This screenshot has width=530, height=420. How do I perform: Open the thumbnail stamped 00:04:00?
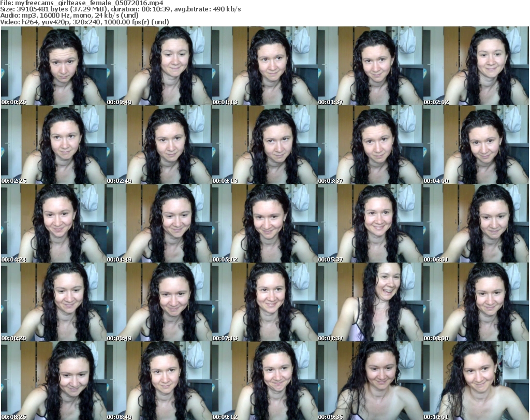coord(476,144)
